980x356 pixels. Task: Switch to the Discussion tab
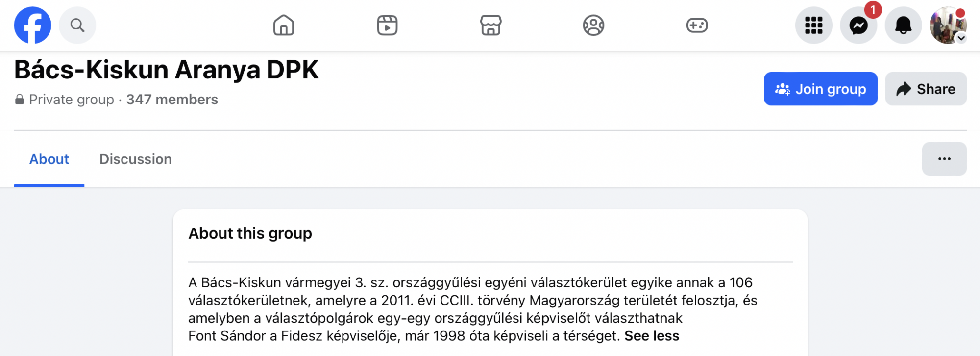pos(136,159)
